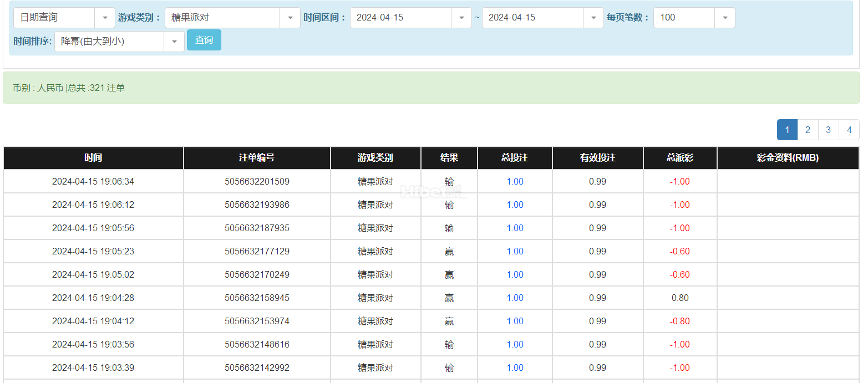Select the active page 1 button
This screenshot has width=868, height=383.
[x=787, y=130]
